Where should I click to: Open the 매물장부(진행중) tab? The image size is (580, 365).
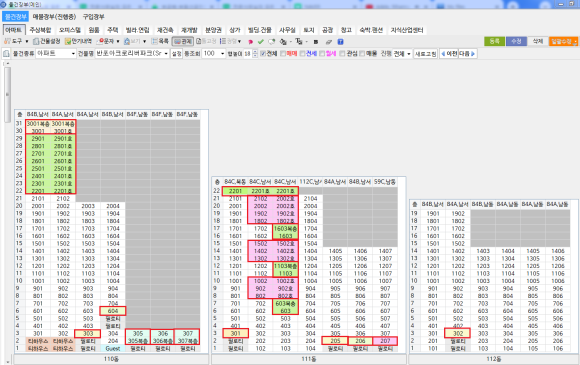tap(54, 17)
